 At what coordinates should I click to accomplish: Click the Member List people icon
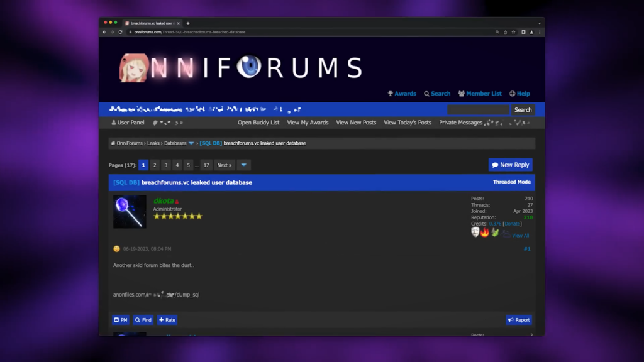[x=461, y=94]
